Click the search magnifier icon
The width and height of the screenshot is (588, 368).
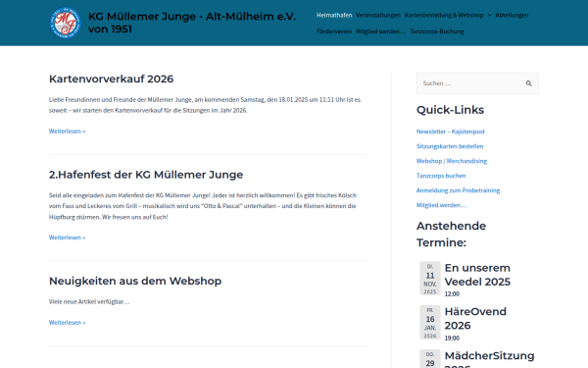tap(529, 83)
